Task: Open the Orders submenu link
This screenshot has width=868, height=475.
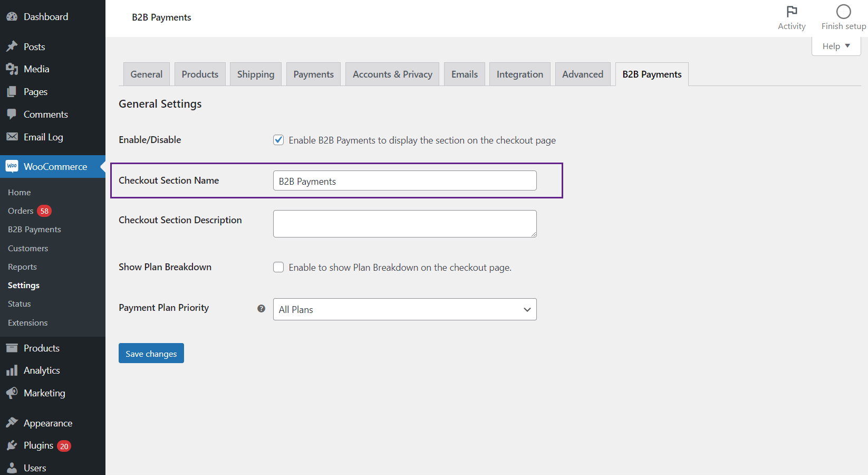Action: [21, 211]
